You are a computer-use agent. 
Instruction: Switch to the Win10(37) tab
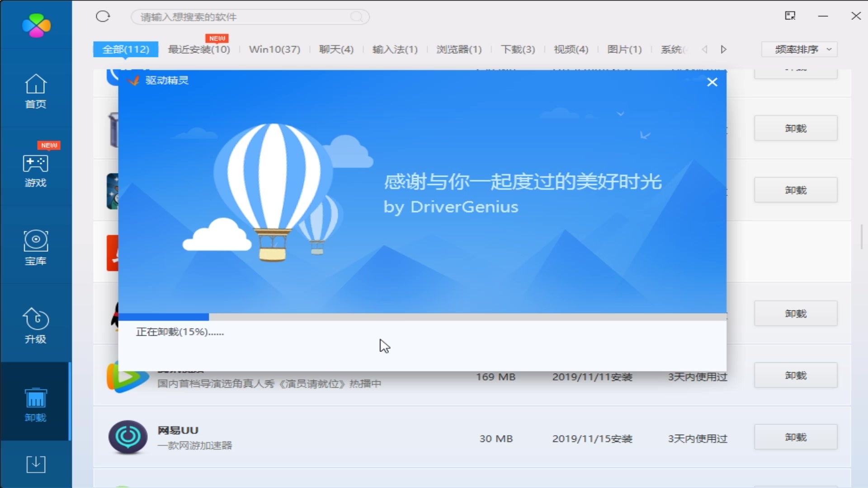(x=274, y=49)
